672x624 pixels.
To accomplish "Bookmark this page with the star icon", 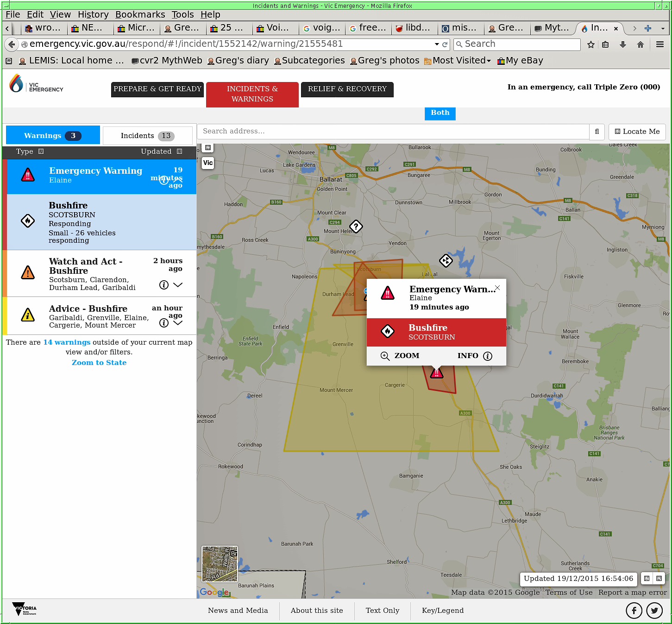I will (x=590, y=44).
